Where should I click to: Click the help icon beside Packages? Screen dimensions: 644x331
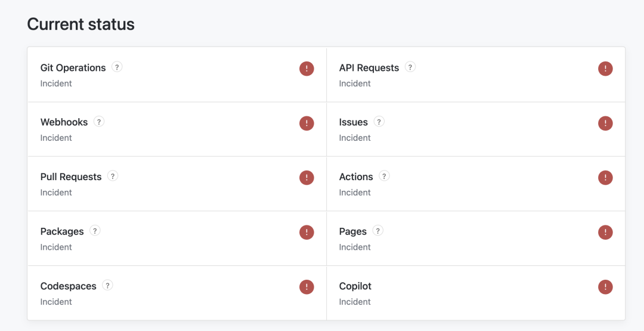click(95, 231)
